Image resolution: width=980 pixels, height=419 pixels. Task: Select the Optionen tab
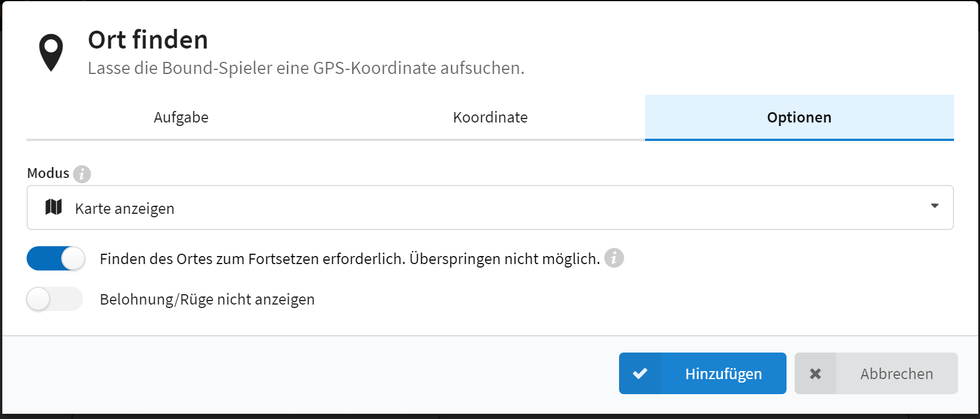click(x=799, y=117)
